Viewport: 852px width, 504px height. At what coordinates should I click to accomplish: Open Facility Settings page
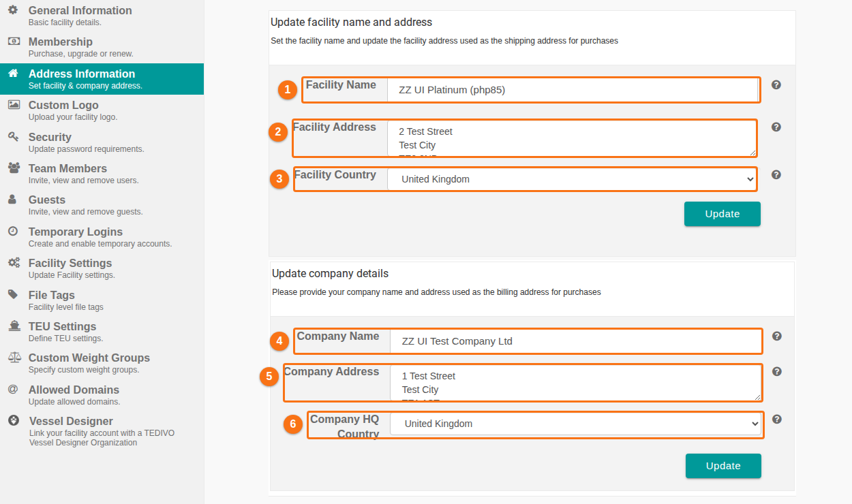pyautogui.click(x=102, y=268)
